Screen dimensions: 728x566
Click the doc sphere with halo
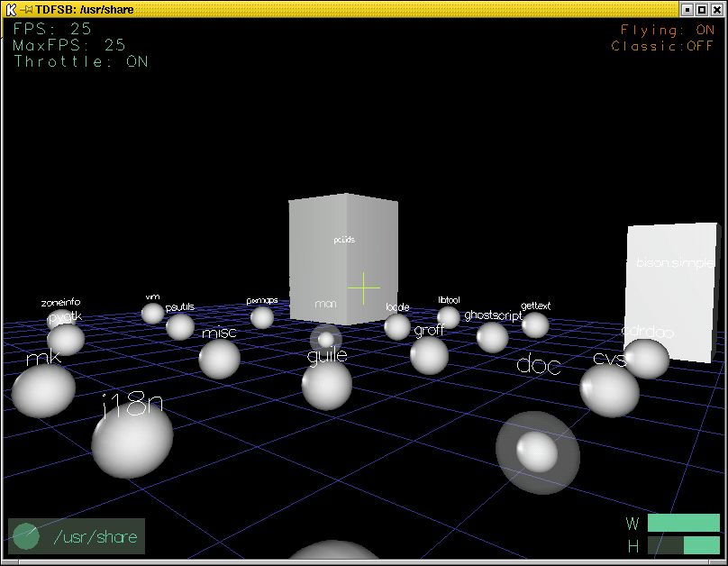pyautogui.click(x=537, y=452)
